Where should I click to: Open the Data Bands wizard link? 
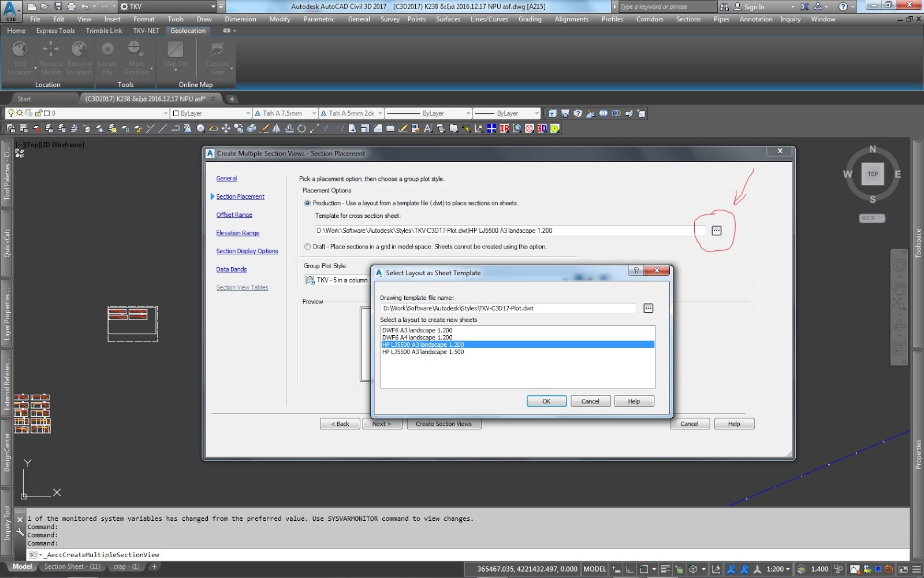(232, 269)
